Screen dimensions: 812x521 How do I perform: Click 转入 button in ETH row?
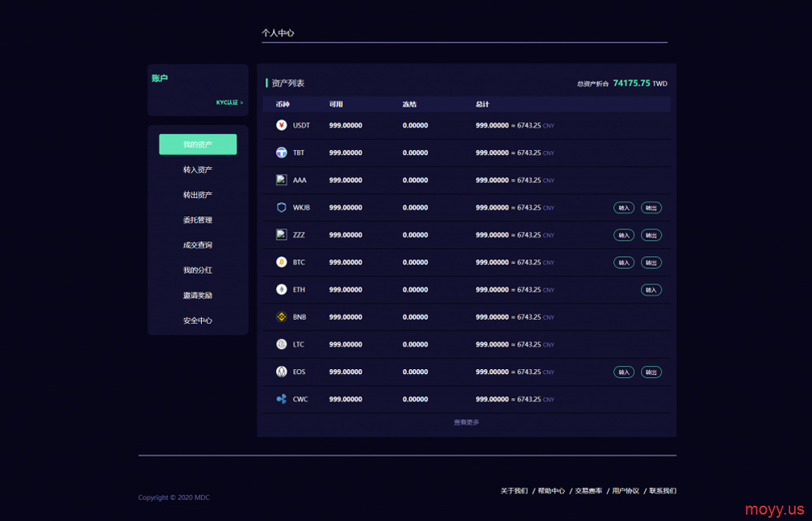pos(651,290)
